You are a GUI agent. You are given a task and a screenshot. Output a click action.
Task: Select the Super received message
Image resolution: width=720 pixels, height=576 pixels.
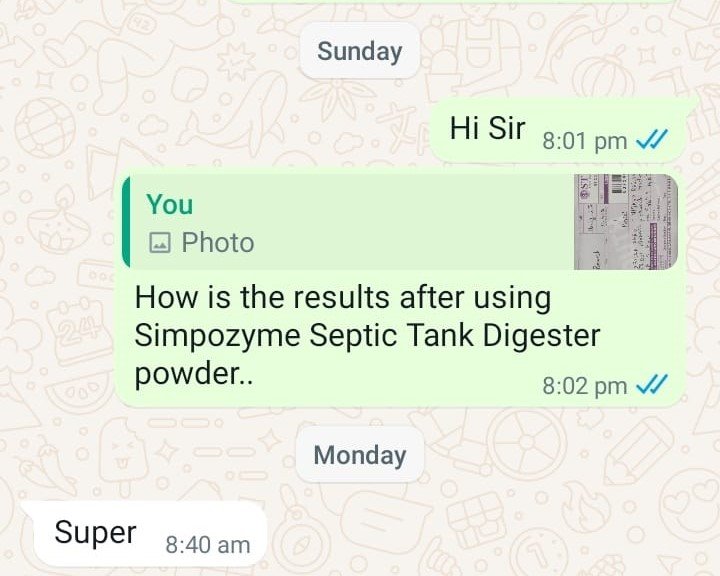[x=145, y=533]
